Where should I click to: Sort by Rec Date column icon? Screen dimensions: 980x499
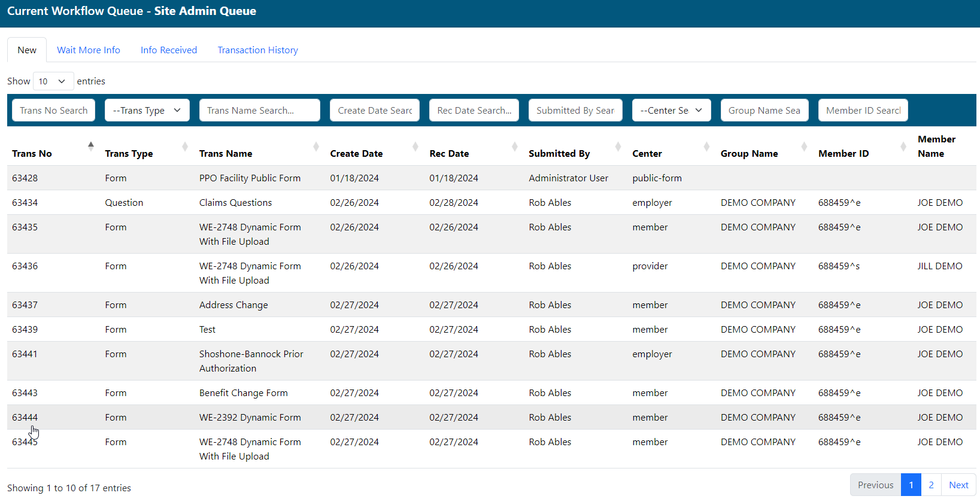515,147
